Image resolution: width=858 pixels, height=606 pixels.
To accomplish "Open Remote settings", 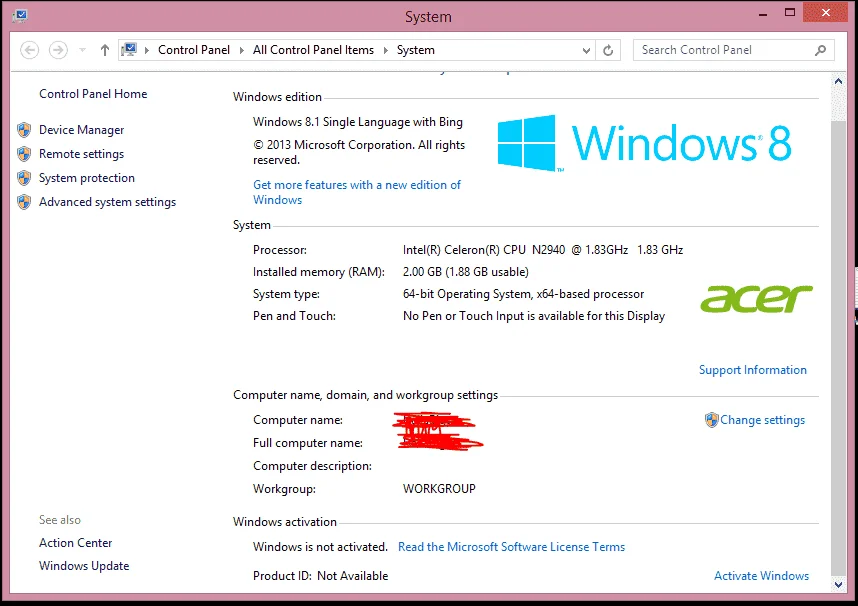I will [82, 154].
